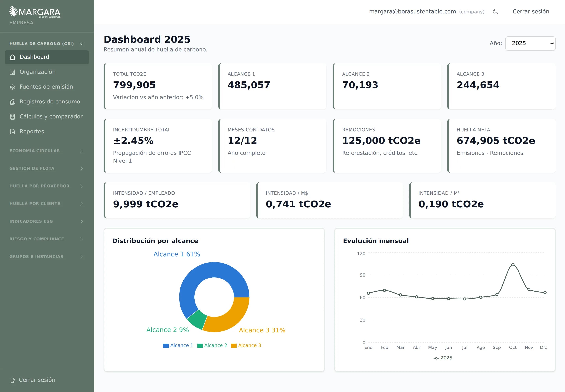Click the Total tCO2e value 799,905
This screenshot has height=392, width=565.
[x=134, y=85]
